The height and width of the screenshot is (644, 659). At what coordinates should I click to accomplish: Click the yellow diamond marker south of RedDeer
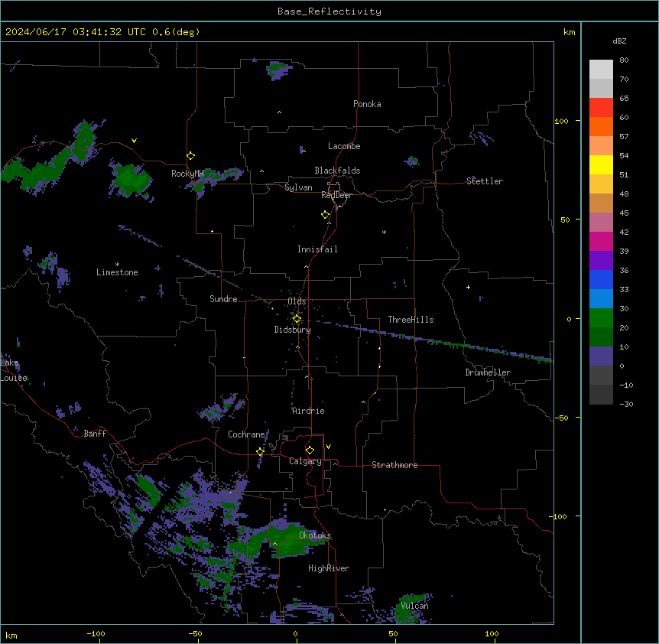(326, 215)
